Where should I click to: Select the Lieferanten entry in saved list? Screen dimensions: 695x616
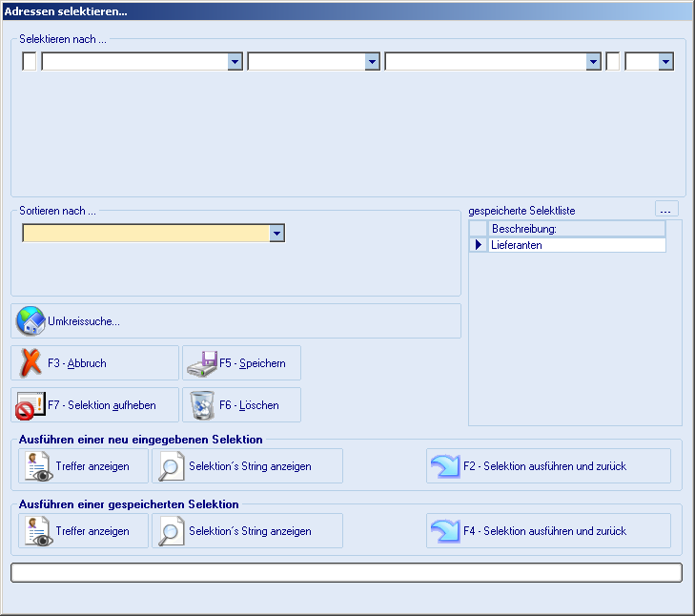tap(577, 245)
